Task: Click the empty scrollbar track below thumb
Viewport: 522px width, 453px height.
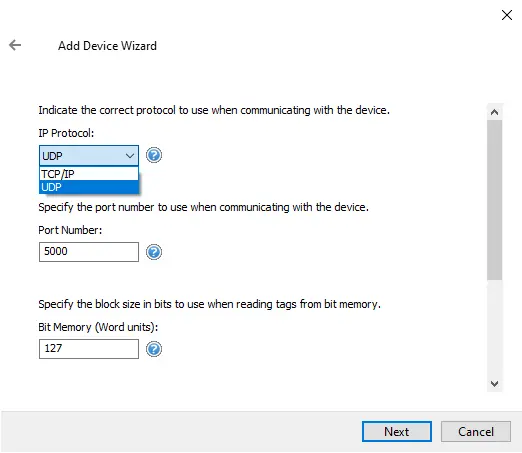Action: click(x=494, y=328)
